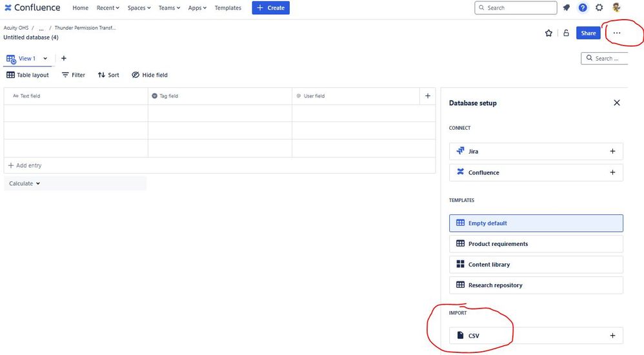Open the Spaces dropdown menu
Screen dimensions: 644x355
coord(139,8)
